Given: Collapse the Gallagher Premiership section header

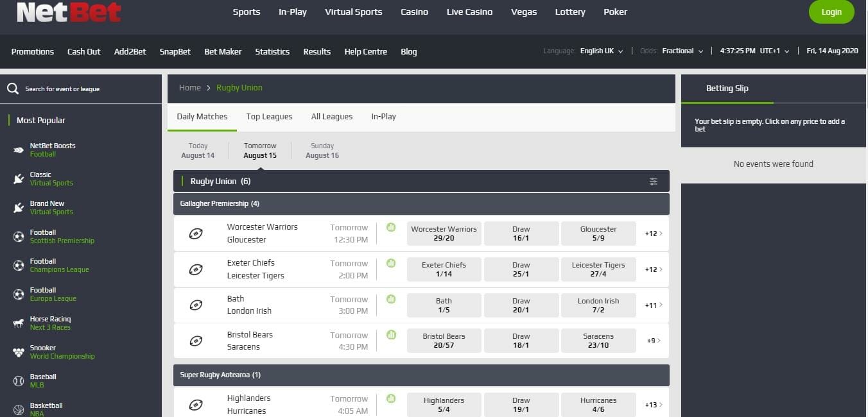Looking at the screenshot, I should click(421, 204).
